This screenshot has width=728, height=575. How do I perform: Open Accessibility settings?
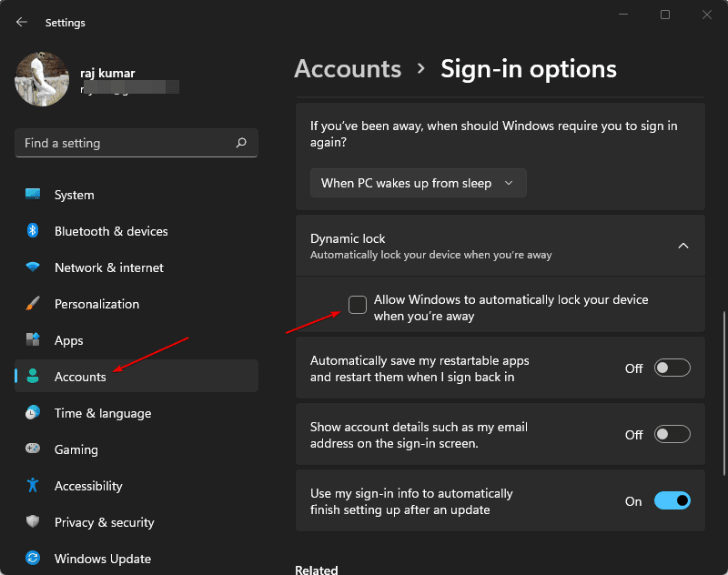tap(136, 486)
